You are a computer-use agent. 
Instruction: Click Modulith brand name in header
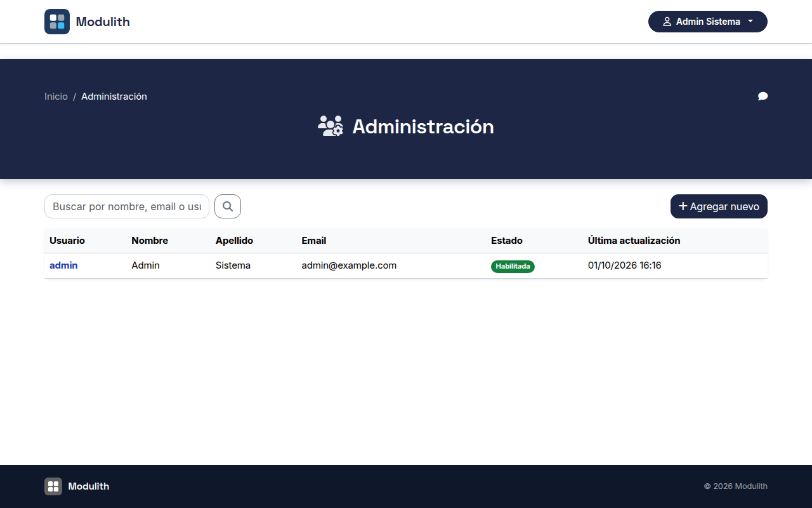coord(103,22)
